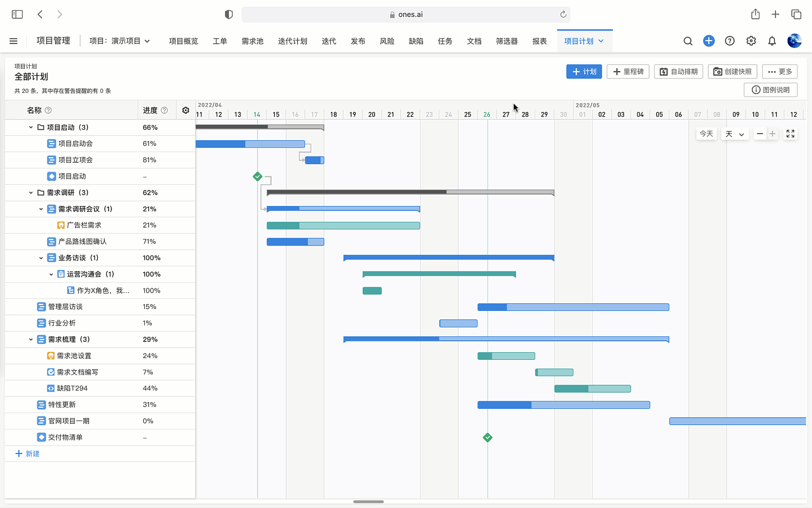Open the 项目: 演示项目 project dropdown
The image size is (812, 508).
click(x=120, y=41)
